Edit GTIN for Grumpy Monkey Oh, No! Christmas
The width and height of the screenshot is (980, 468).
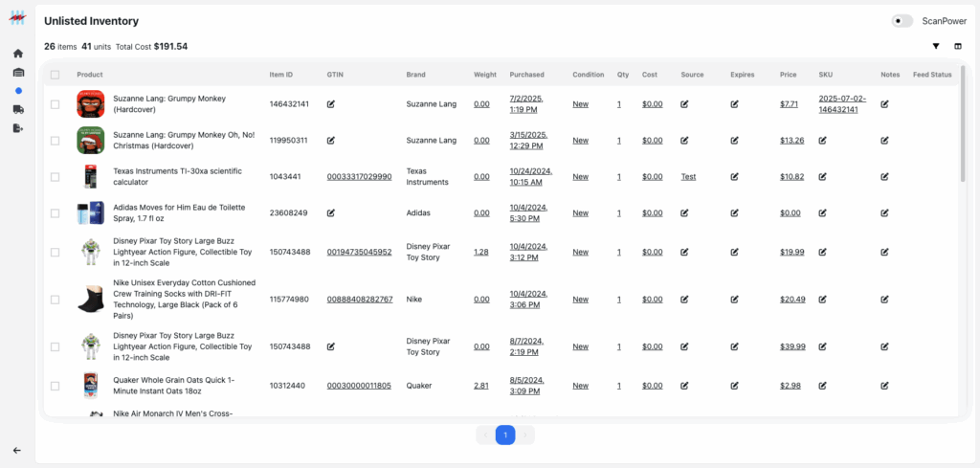(330, 141)
